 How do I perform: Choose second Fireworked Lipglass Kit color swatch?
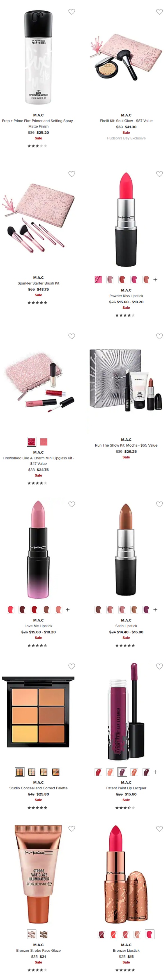click(x=44, y=442)
